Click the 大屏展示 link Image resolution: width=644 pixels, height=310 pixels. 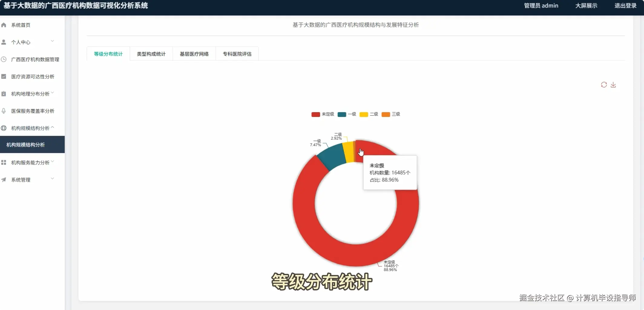(586, 6)
